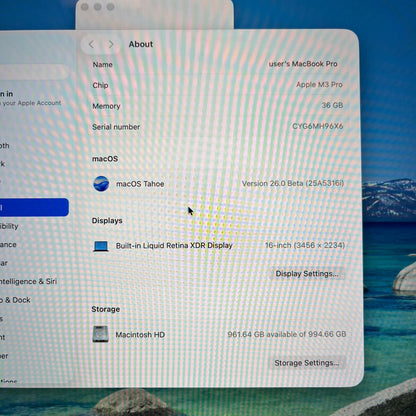This screenshot has width=416, height=416.
Task: Open Display Settings
Action: click(x=307, y=274)
